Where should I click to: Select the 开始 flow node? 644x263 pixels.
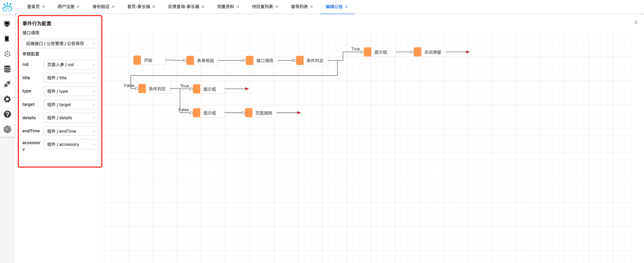[x=149, y=60]
